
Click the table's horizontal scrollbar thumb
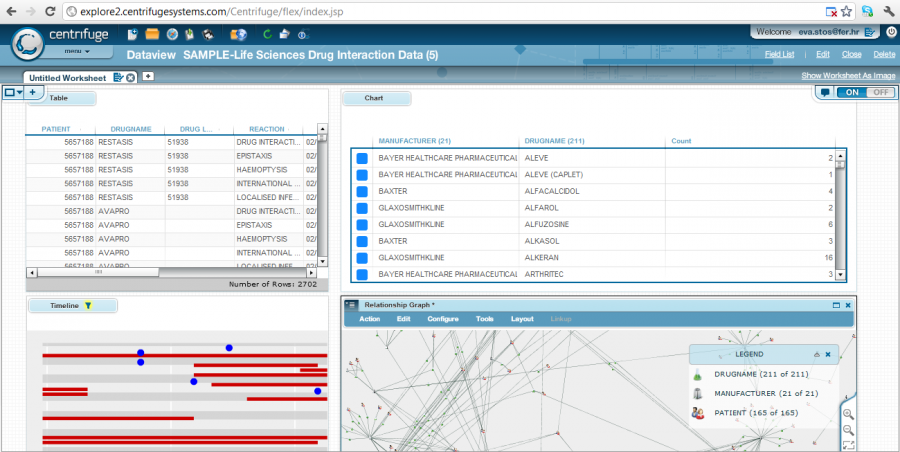coord(97,271)
